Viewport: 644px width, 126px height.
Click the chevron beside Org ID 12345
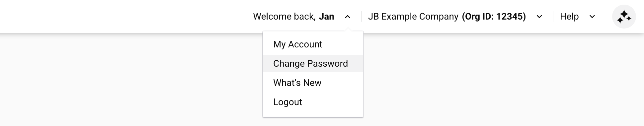tap(539, 17)
